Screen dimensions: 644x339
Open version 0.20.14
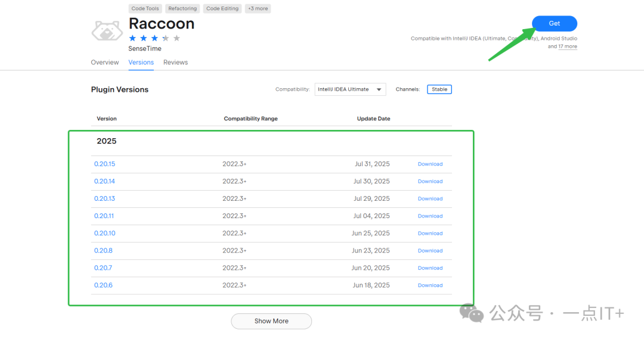click(x=104, y=181)
